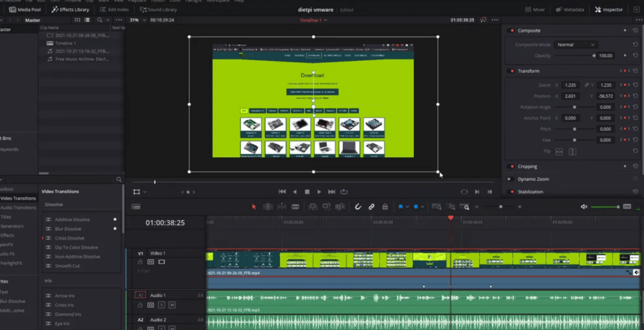
Task: Toggle the Zoom link chain icon
Action: [x=587, y=85]
